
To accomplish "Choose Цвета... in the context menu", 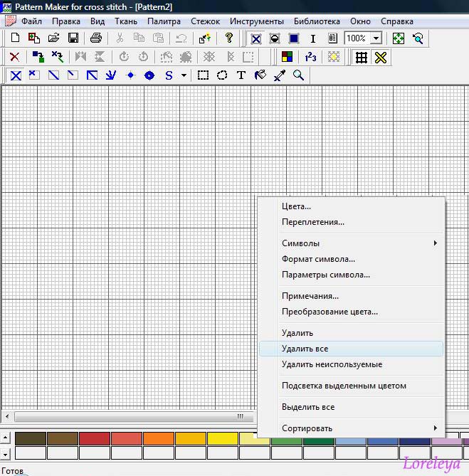I will (352, 206).
